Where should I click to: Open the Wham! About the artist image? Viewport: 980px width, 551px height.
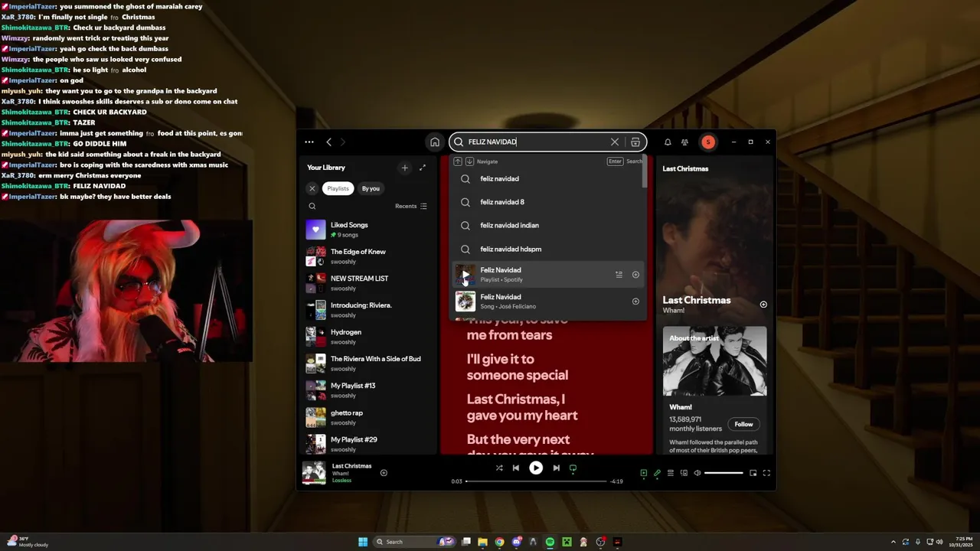click(714, 361)
